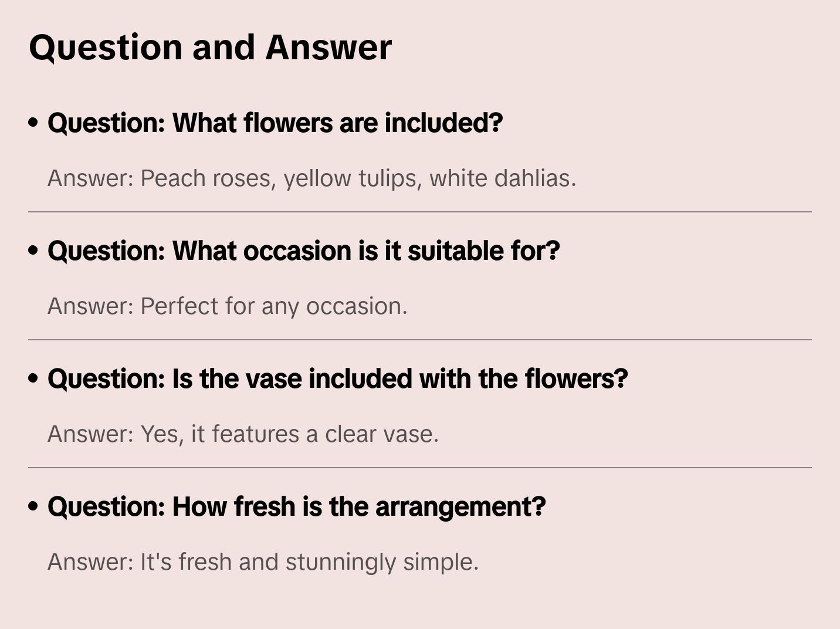Click the 'Answer:' label before 'Peach roses'
The image size is (840, 629).
(91, 178)
